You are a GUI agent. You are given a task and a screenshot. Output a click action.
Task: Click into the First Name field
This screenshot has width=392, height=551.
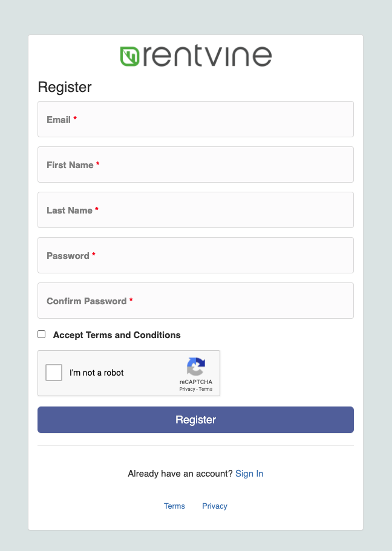click(x=195, y=165)
